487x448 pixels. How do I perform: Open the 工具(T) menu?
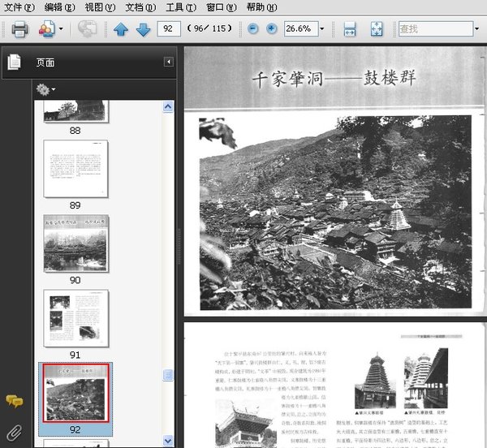coord(181,6)
